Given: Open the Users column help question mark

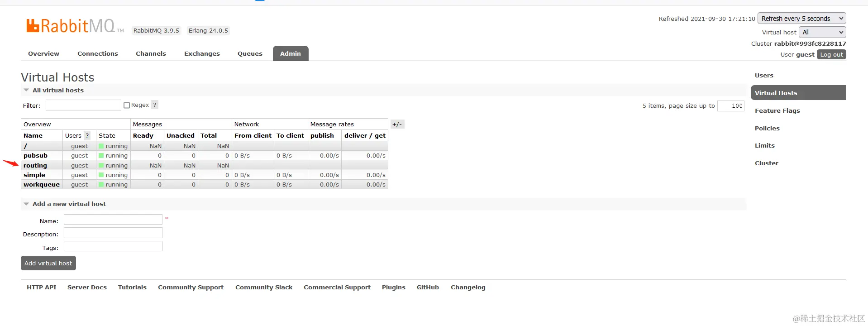Looking at the screenshot, I should (x=87, y=135).
